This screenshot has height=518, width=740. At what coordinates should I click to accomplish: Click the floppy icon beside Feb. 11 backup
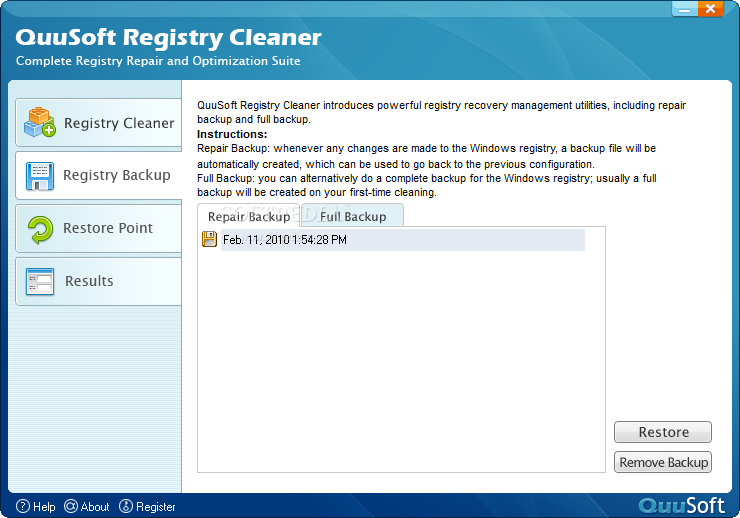coord(209,240)
